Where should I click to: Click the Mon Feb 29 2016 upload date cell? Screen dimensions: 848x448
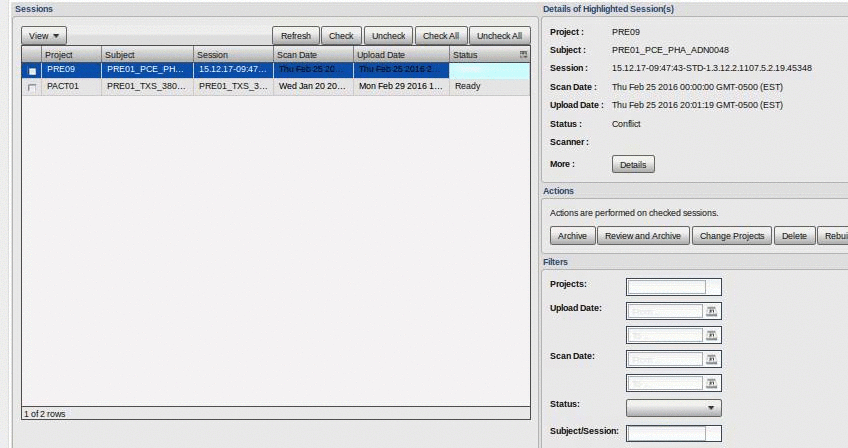click(401, 87)
